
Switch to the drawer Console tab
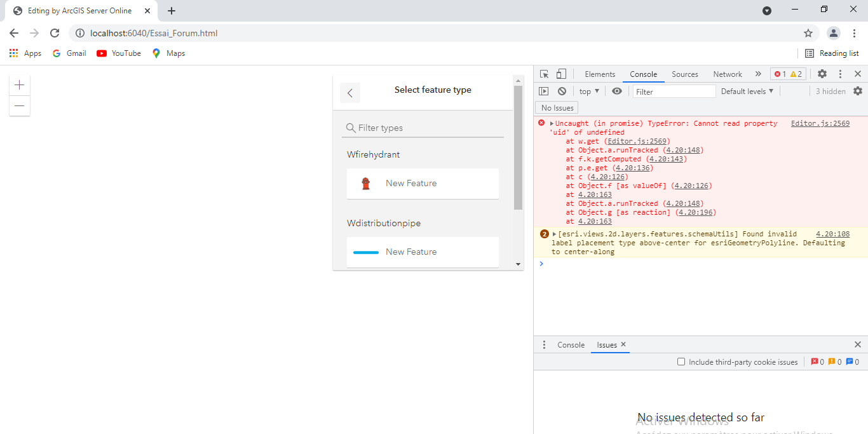571,345
